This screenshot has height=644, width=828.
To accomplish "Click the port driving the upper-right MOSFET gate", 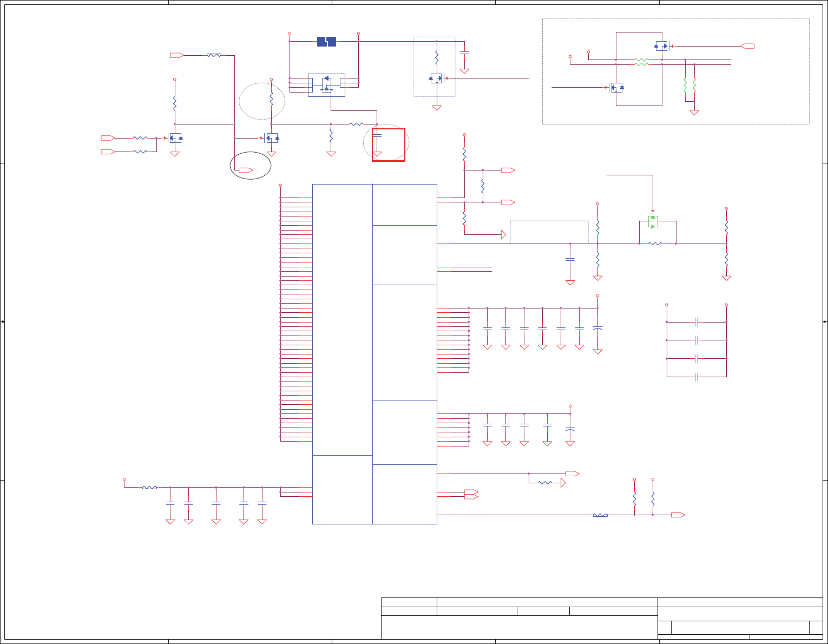I will (747, 46).
